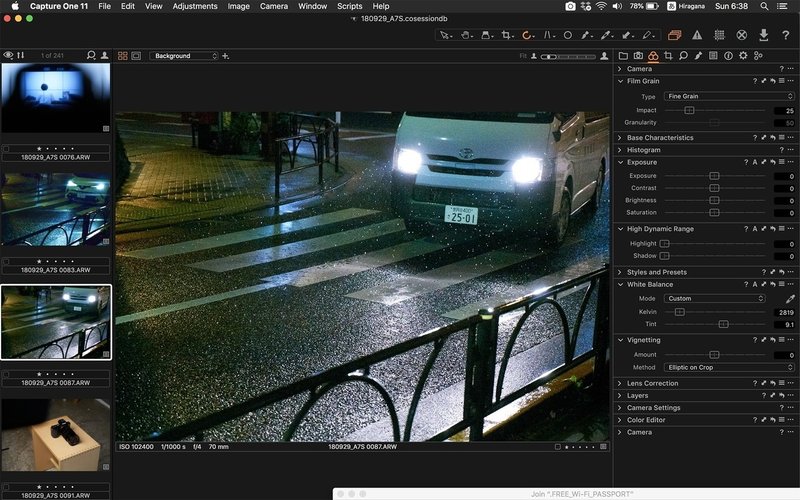Screen dimensions: 800x500
Task: Open the Film Grain Type dropdown
Action: [x=729, y=96]
